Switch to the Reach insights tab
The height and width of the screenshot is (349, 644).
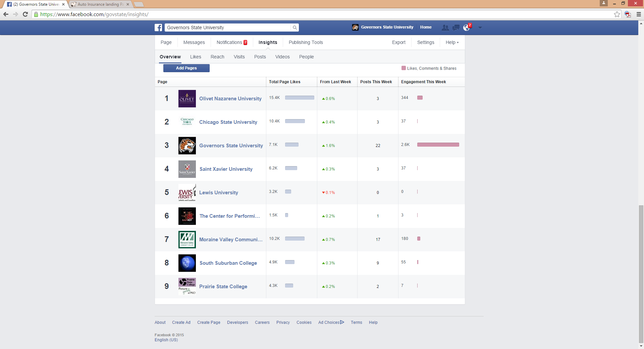(217, 57)
